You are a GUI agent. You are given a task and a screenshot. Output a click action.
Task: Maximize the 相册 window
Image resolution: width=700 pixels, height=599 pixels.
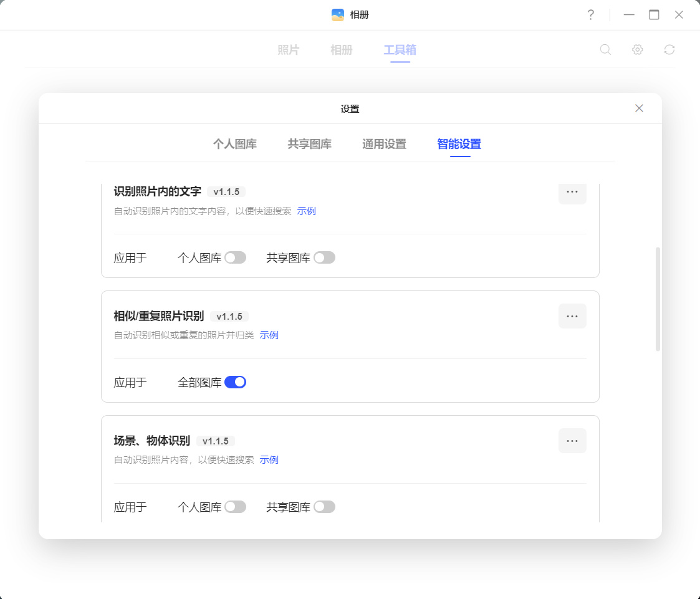[654, 15]
